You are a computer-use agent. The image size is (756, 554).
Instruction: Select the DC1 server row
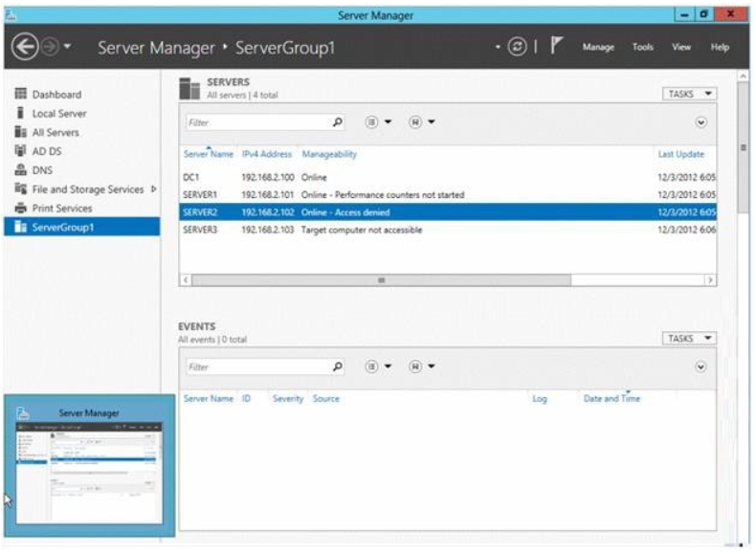click(x=448, y=177)
